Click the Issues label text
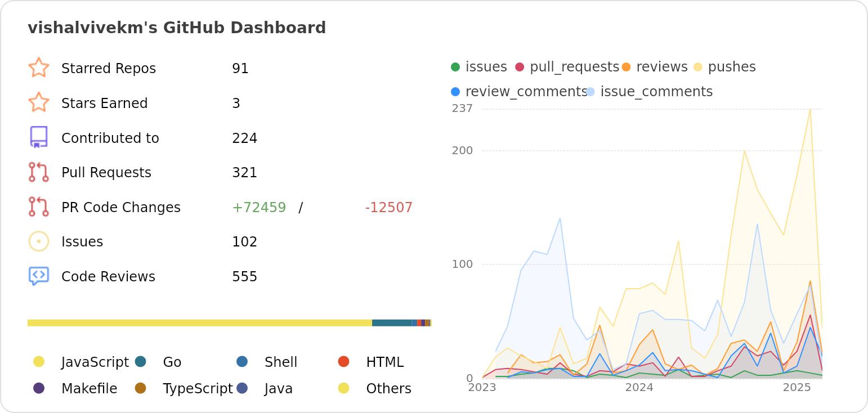The image size is (868, 413). tap(82, 242)
